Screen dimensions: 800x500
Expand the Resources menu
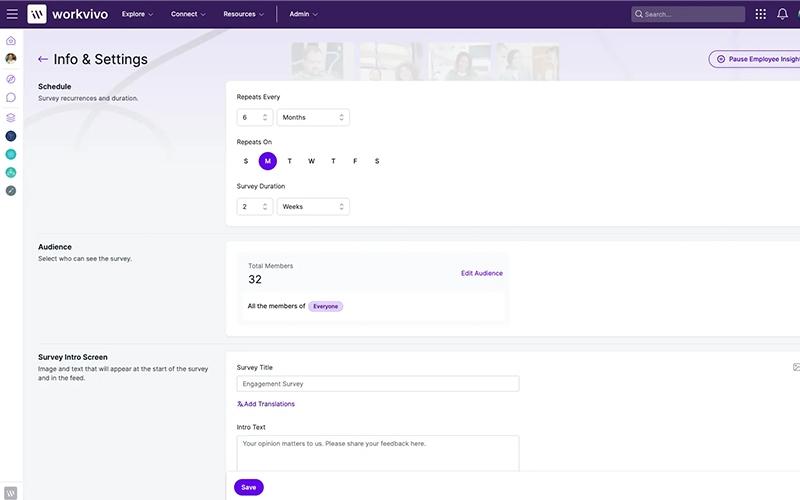click(x=243, y=14)
